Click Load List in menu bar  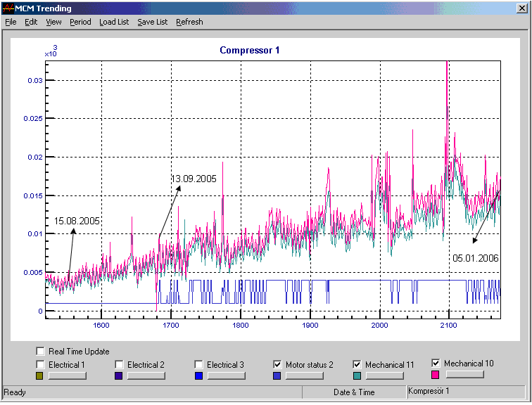pyautogui.click(x=114, y=22)
